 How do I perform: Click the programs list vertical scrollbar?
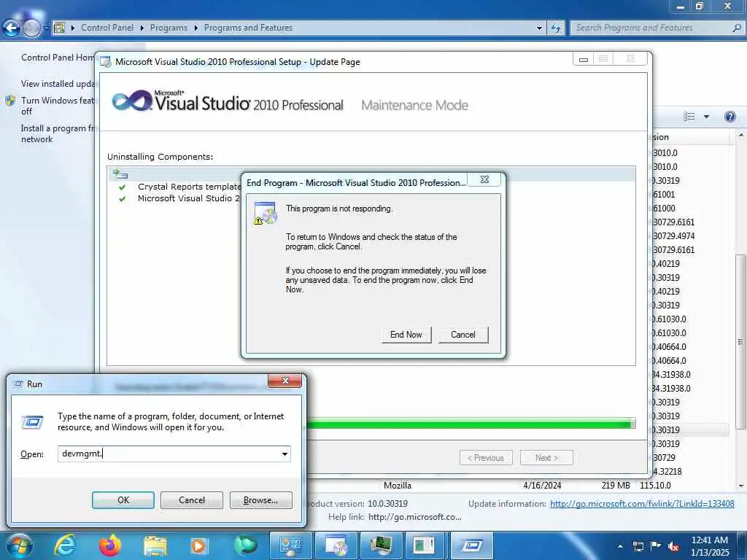[740, 341]
